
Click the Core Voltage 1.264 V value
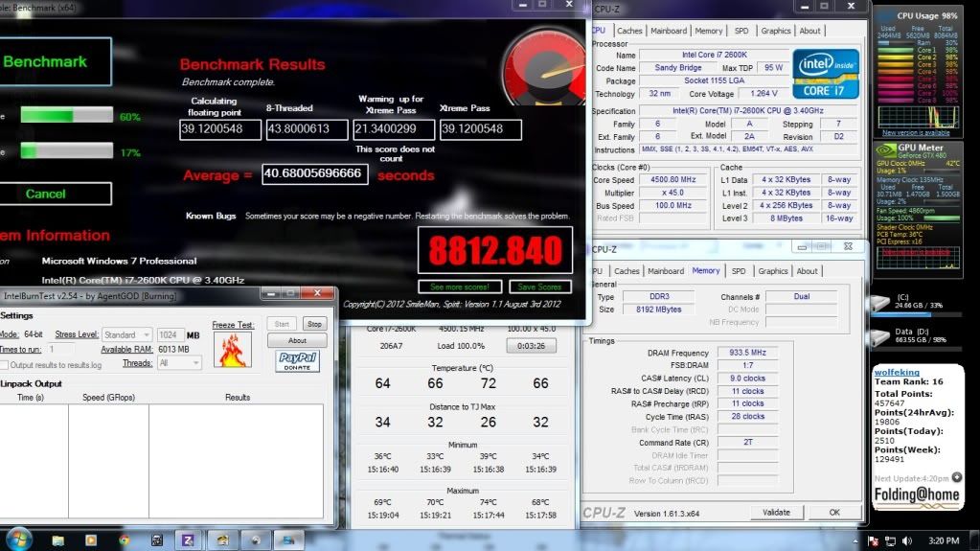(762, 94)
